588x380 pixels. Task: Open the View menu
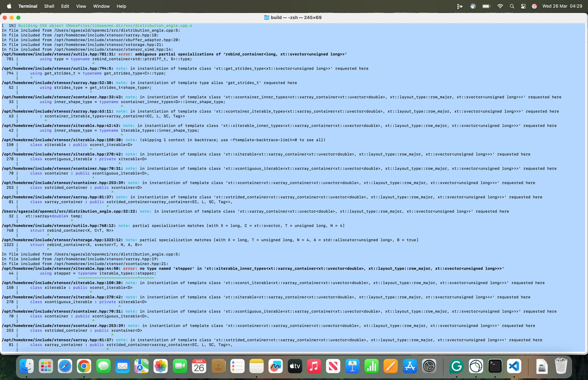point(81,6)
